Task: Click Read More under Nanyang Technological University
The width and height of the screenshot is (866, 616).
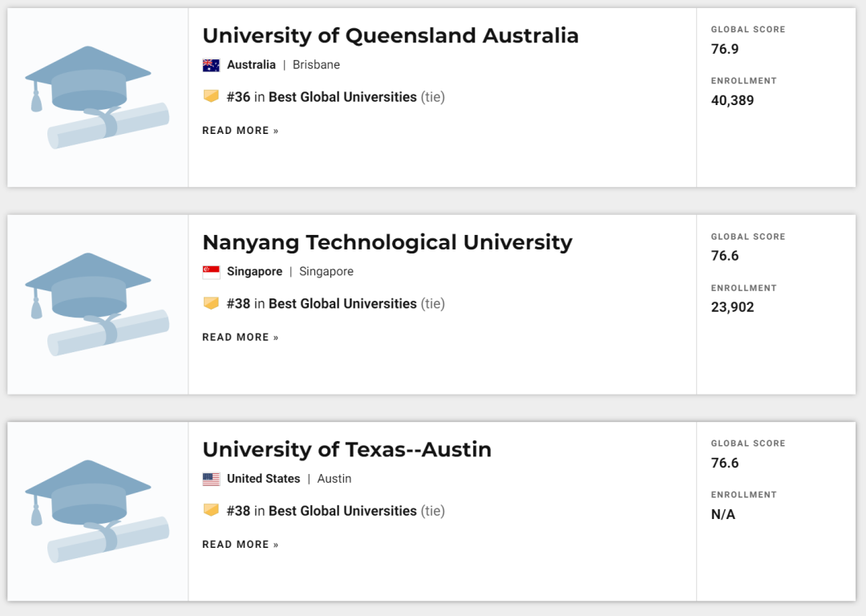Action: point(240,338)
